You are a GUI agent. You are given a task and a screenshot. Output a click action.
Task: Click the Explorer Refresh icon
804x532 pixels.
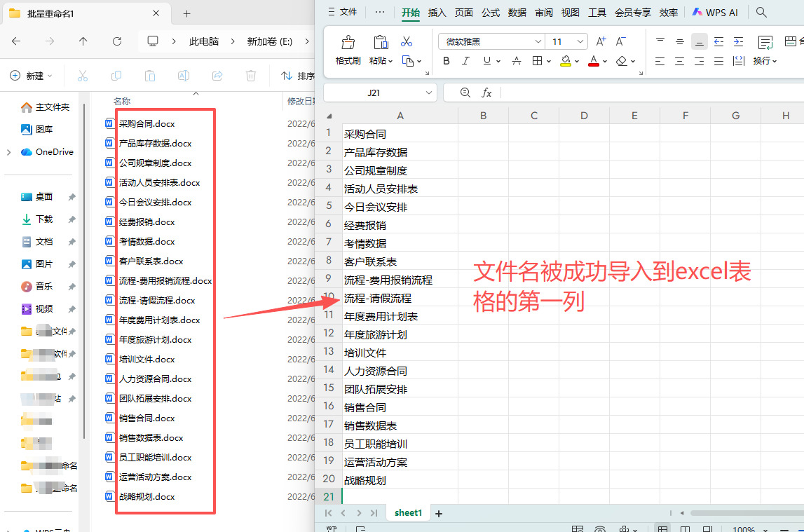pyautogui.click(x=117, y=41)
